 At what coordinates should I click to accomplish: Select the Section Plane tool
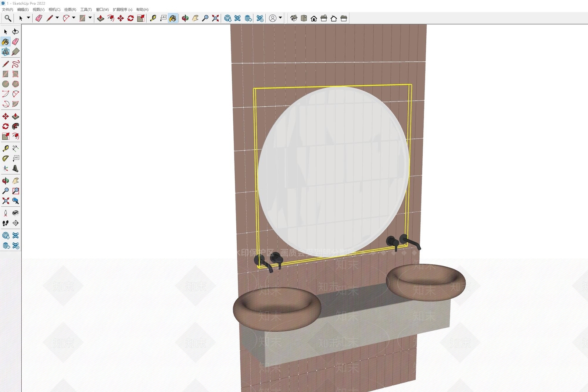[x=15, y=223]
